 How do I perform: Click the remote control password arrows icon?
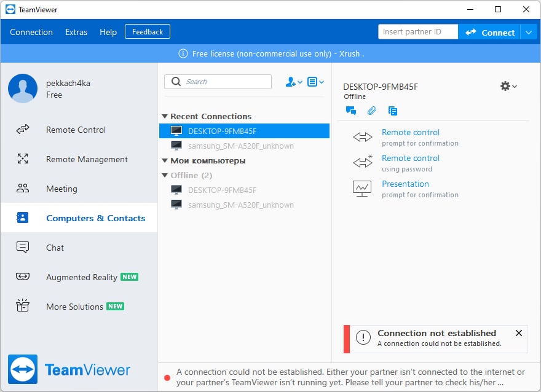[363, 162]
